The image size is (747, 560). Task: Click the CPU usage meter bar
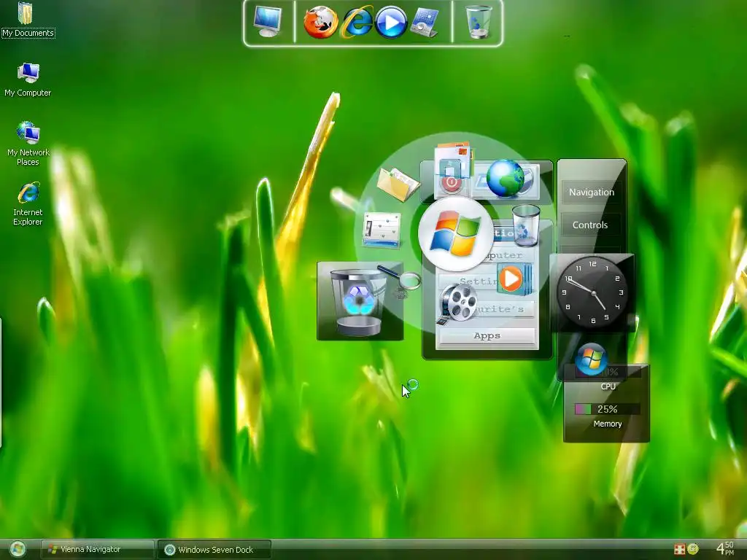pyautogui.click(x=608, y=371)
